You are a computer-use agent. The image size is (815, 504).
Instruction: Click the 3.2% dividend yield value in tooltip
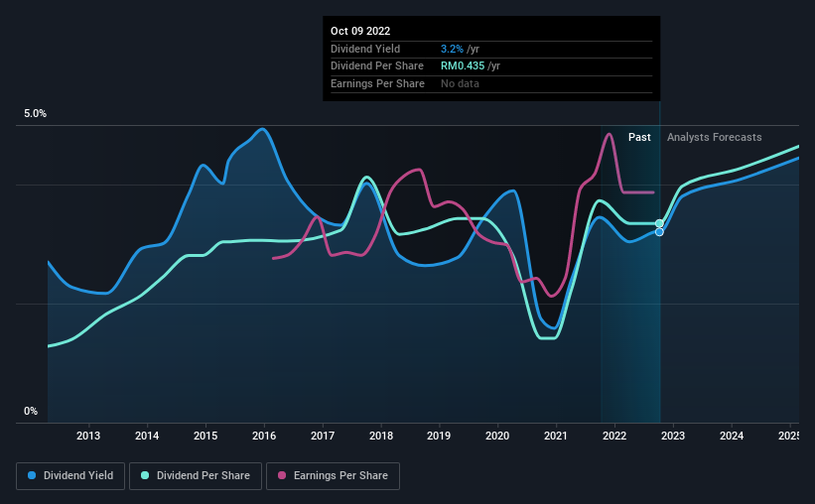(x=452, y=49)
